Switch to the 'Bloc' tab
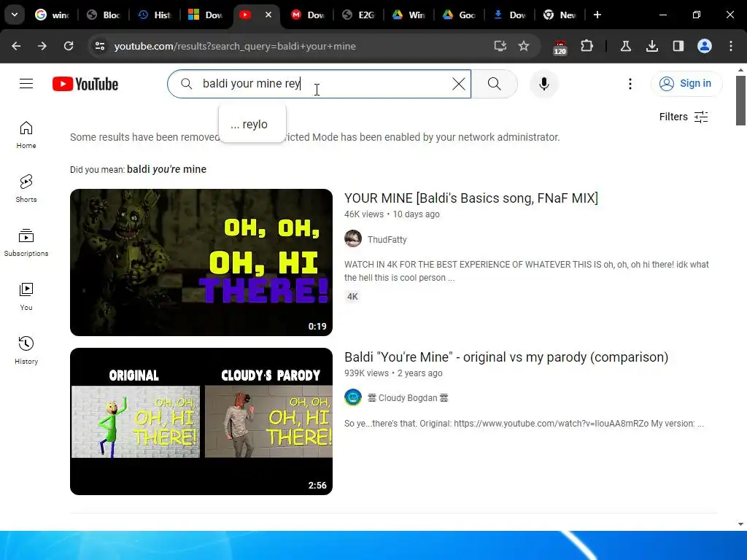The image size is (747, 560). click(x=104, y=15)
